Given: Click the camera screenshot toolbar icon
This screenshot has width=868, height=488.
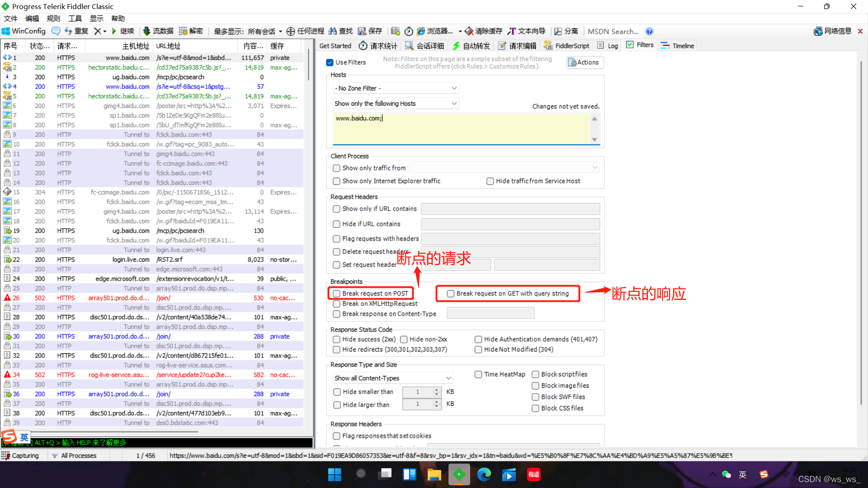Looking at the screenshot, I should (396, 31).
